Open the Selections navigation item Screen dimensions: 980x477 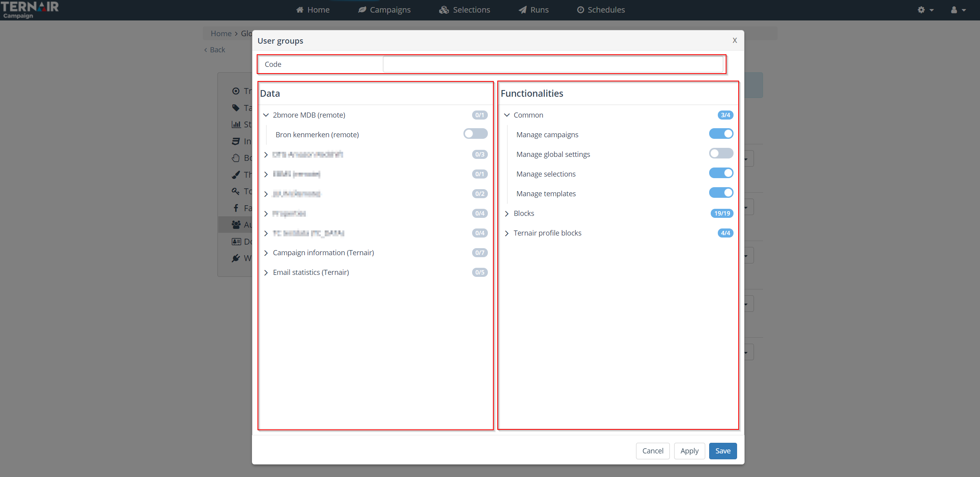coord(465,10)
